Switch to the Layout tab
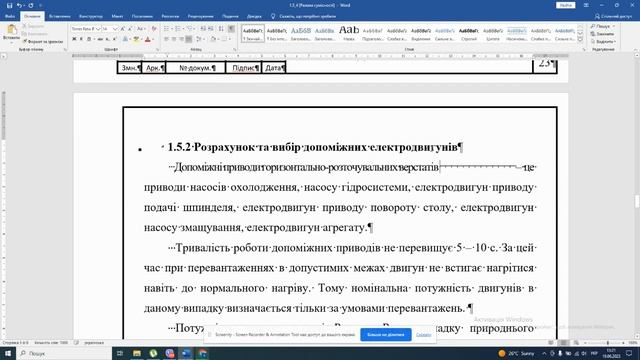The width and height of the screenshot is (640, 360). 117,16
